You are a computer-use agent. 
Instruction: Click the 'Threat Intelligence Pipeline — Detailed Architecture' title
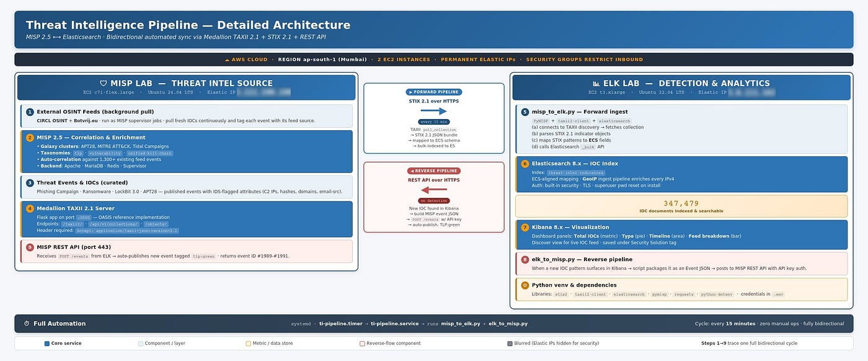[188, 25]
